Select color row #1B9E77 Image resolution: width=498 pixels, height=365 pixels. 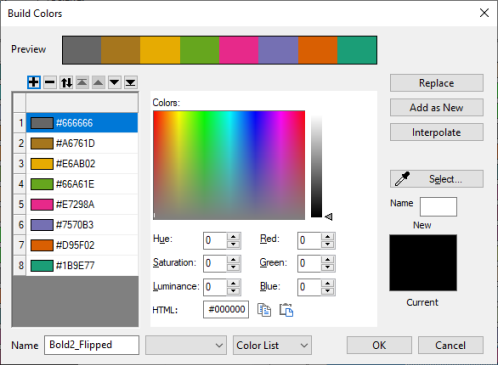click(82, 265)
